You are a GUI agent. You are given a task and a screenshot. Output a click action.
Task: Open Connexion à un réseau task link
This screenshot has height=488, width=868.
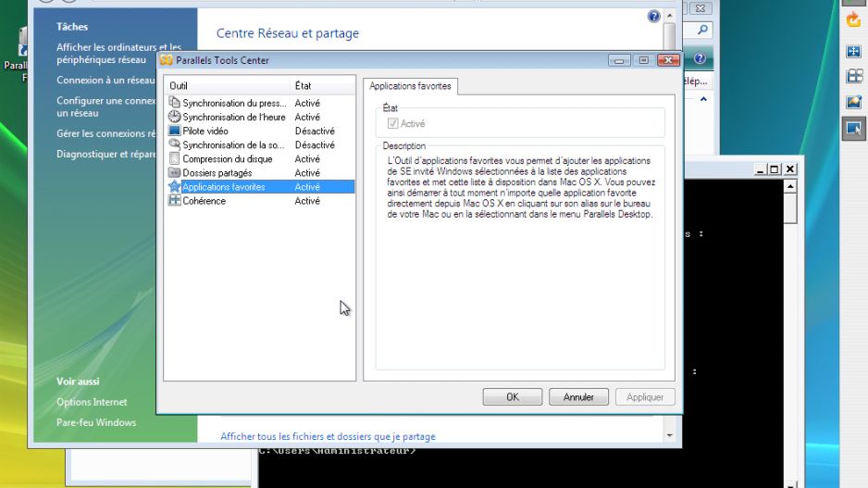tap(105, 80)
